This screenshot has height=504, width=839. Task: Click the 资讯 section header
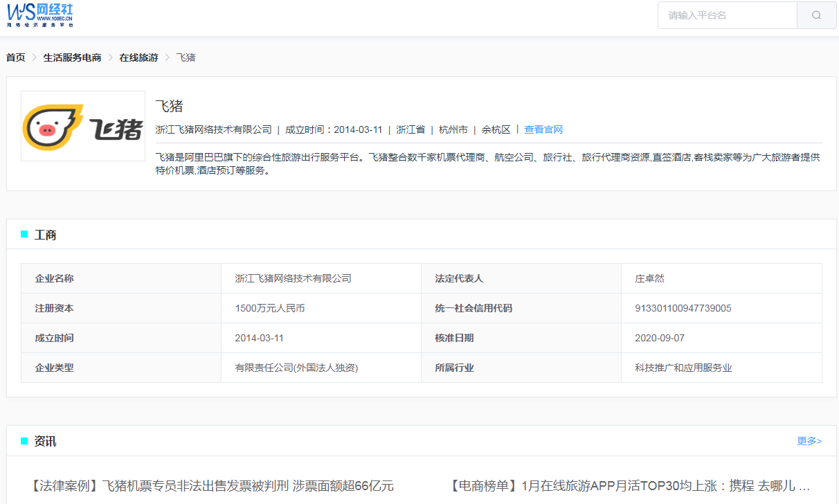point(46,441)
